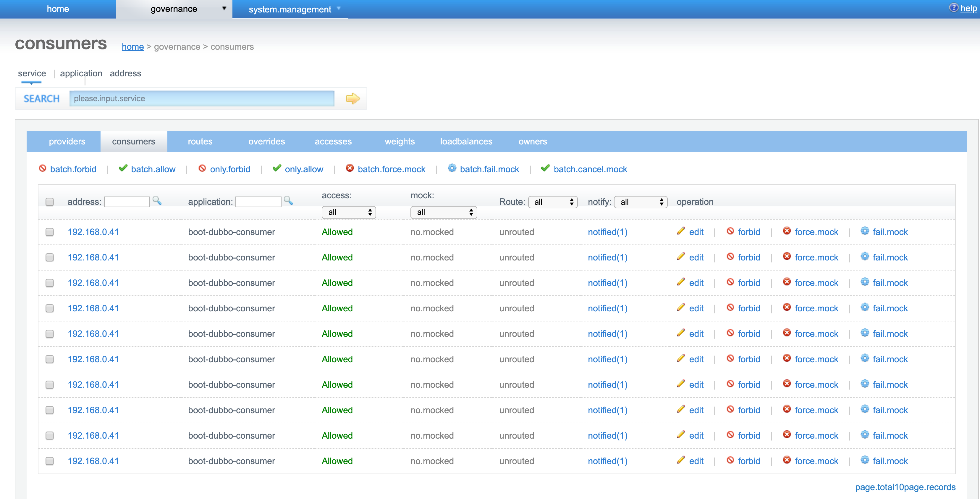Click the fail.mock gear icon in first row
This screenshot has height=499, width=980.
(x=865, y=231)
